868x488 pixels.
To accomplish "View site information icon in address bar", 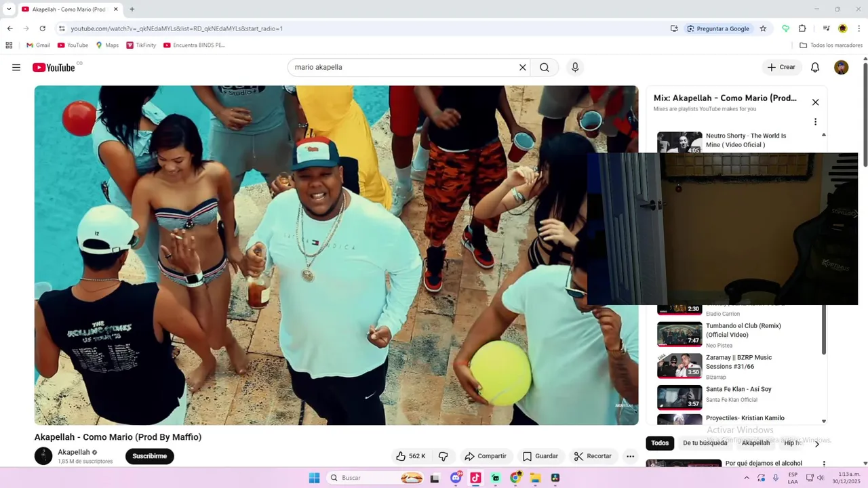I will pyautogui.click(x=62, y=28).
